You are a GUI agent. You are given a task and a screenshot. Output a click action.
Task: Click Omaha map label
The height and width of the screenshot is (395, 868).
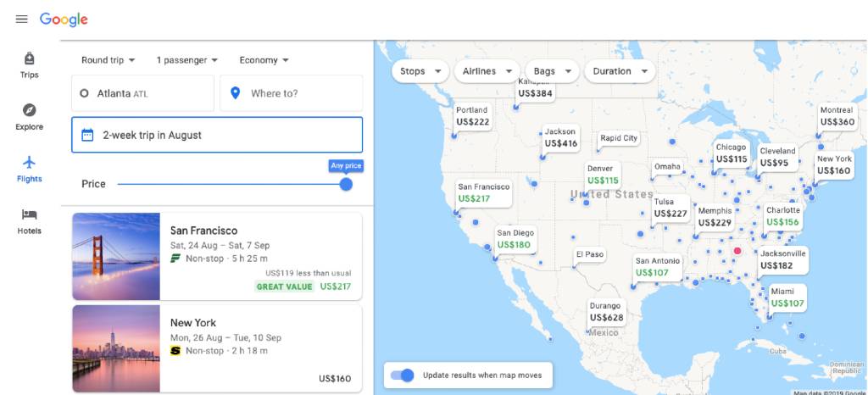pyautogui.click(x=667, y=166)
